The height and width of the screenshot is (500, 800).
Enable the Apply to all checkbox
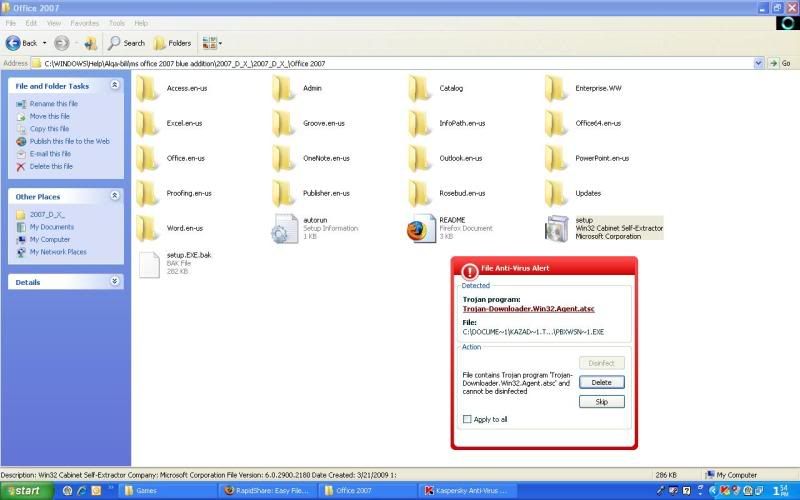click(x=467, y=419)
